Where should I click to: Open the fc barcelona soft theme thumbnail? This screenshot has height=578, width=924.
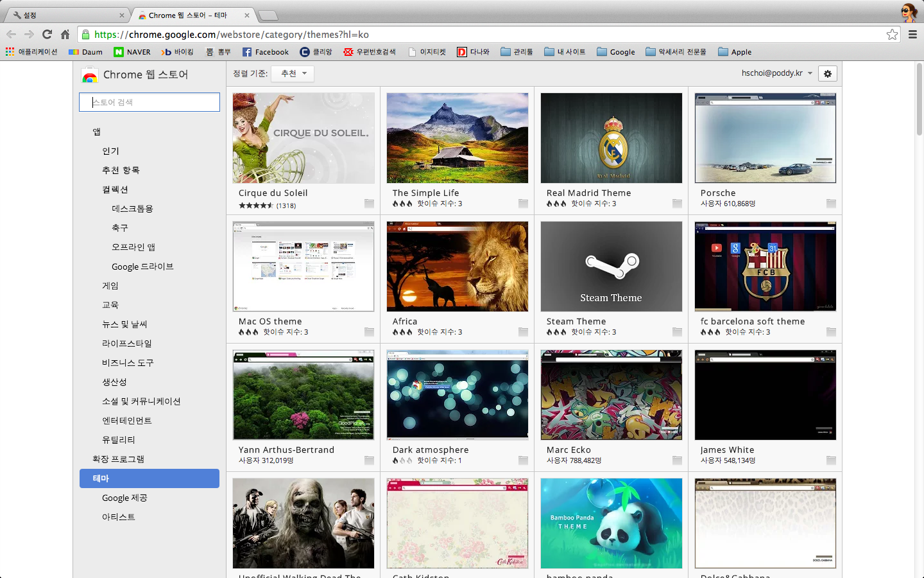pyautogui.click(x=766, y=267)
